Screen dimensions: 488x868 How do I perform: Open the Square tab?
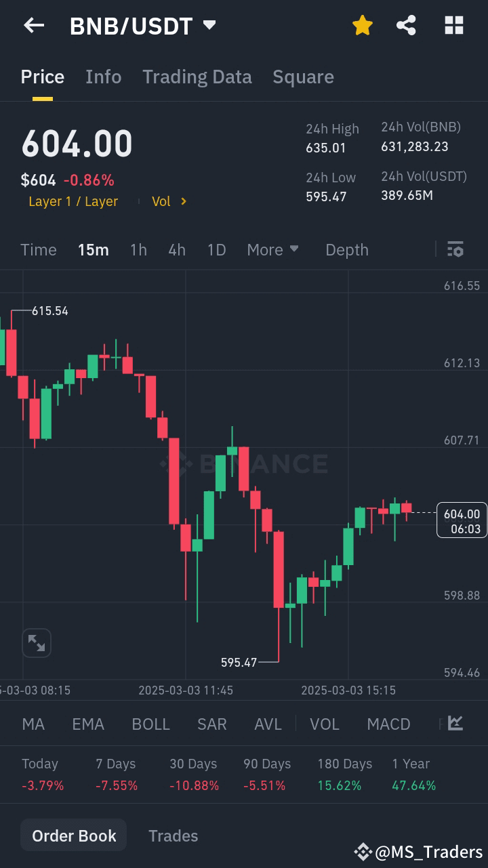[x=303, y=77]
